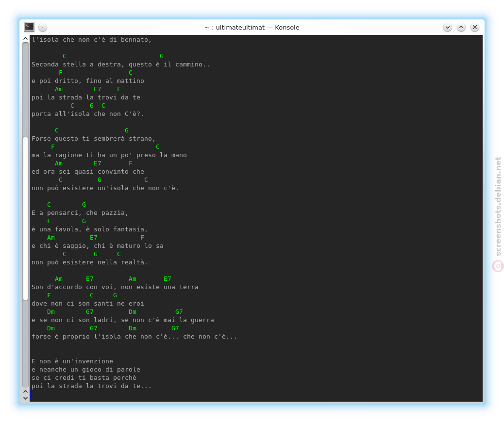Viewport: 504px width, 423px height.
Task: Click the line "non può esistere un'isola che non c'è."
Action: click(x=105, y=188)
